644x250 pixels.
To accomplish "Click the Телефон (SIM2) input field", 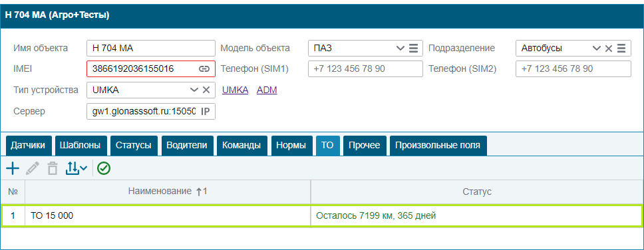I will click(573, 69).
